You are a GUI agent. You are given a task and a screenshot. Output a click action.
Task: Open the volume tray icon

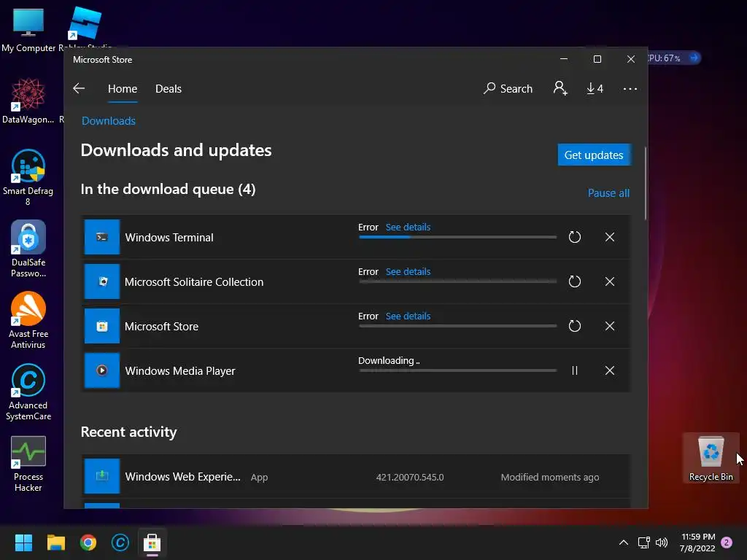click(662, 542)
